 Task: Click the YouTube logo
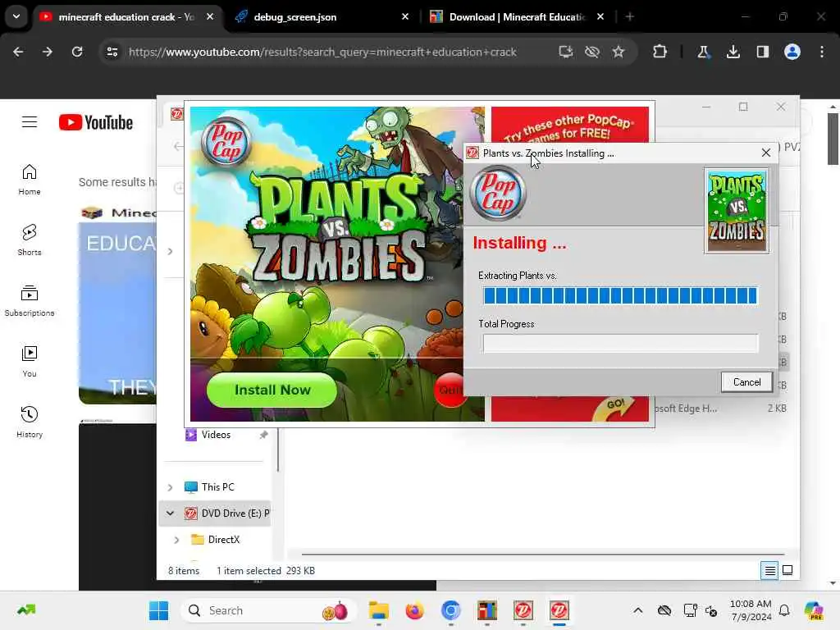point(96,122)
